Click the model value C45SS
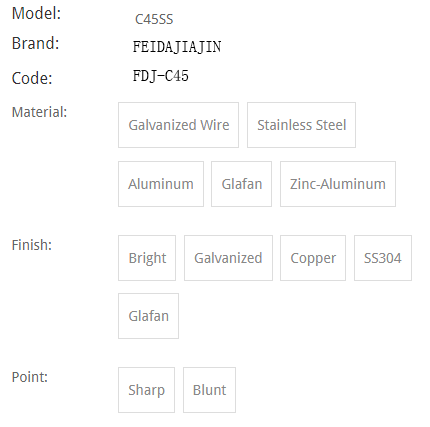The height and width of the screenshot is (427, 430). point(154,19)
